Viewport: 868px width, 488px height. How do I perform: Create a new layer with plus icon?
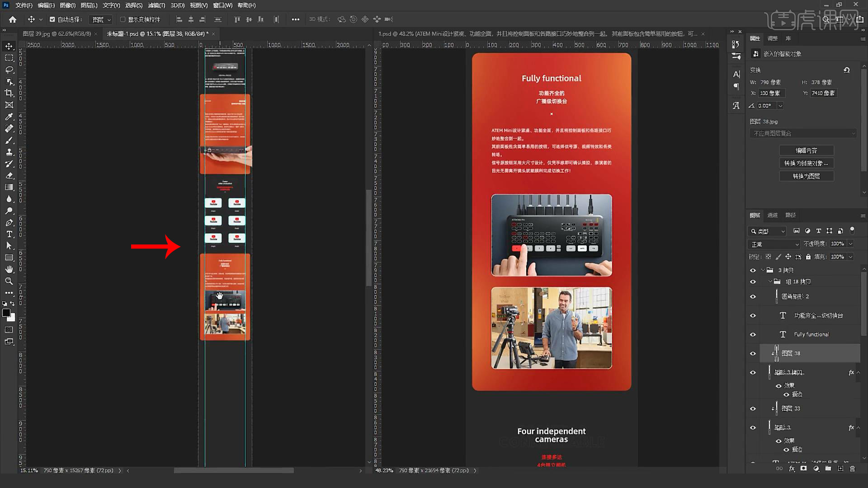[x=840, y=469]
